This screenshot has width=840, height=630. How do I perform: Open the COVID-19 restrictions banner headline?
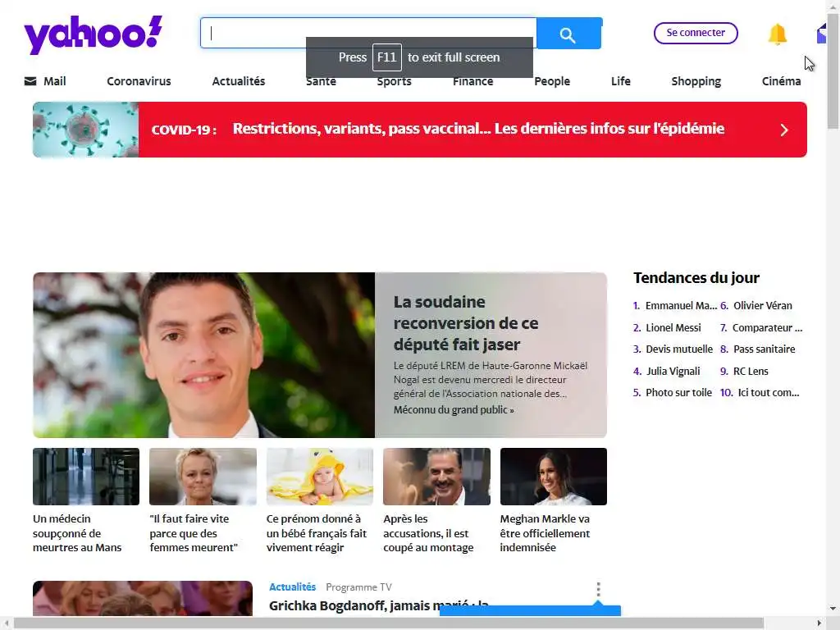(478, 129)
